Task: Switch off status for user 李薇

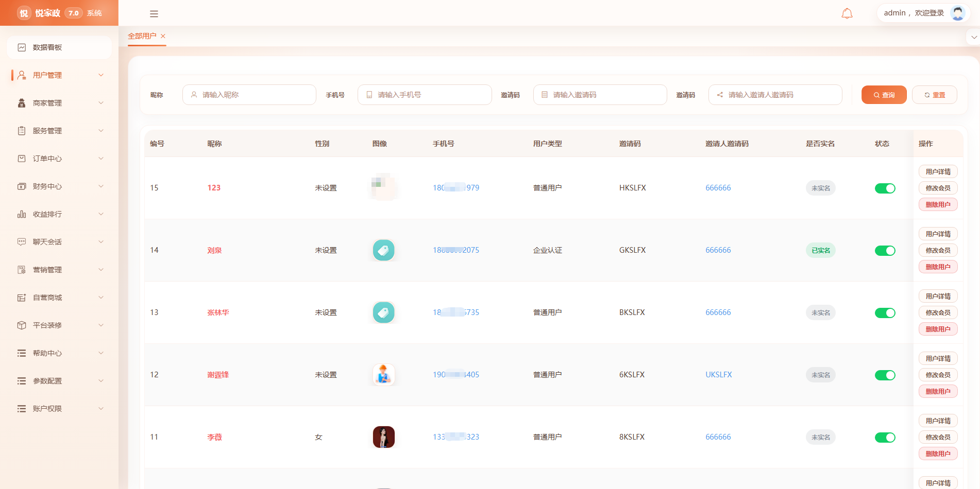Action: coord(885,438)
